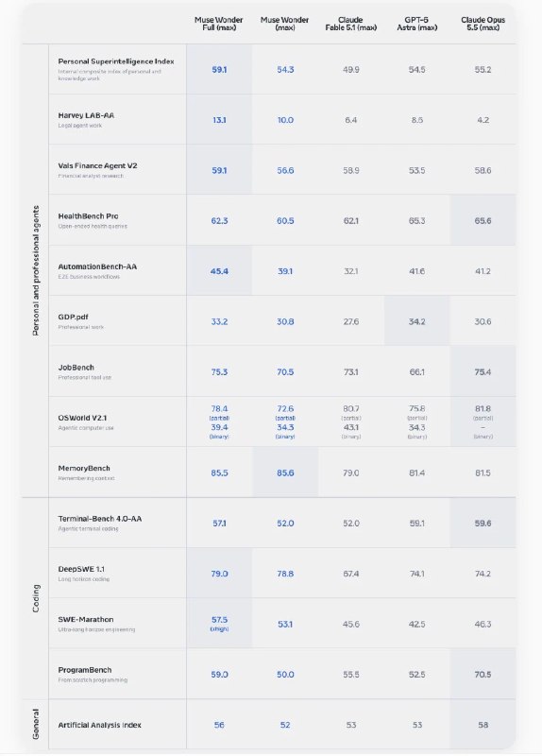This screenshot has width=542, height=756.
Task: Select the Claude Opus 5.5 (max) header
Action: 483,24
